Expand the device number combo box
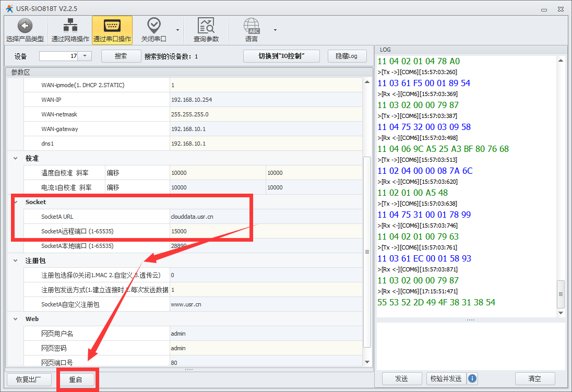Viewport: 572px width, 392px height. coord(86,56)
